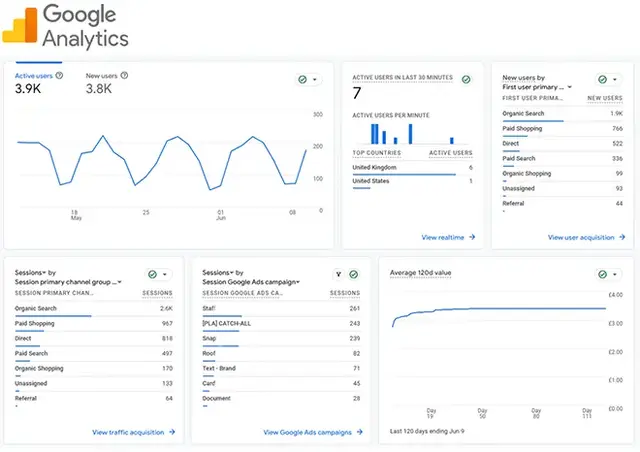
Task: Click the help icon next to New users
Action: click(x=124, y=76)
